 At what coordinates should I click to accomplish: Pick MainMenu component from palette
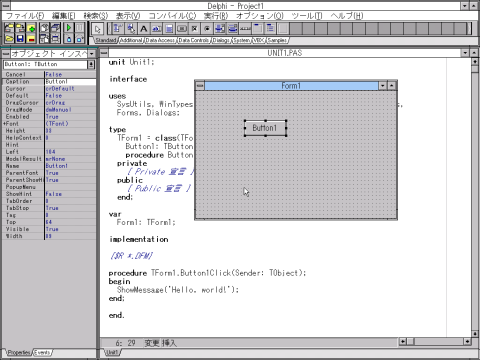[118, 29]
